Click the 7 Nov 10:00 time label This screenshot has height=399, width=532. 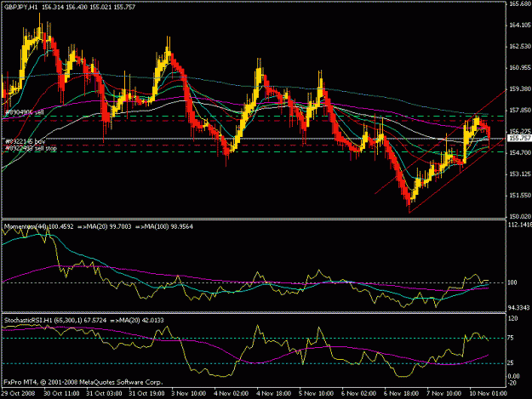point(444,394)
